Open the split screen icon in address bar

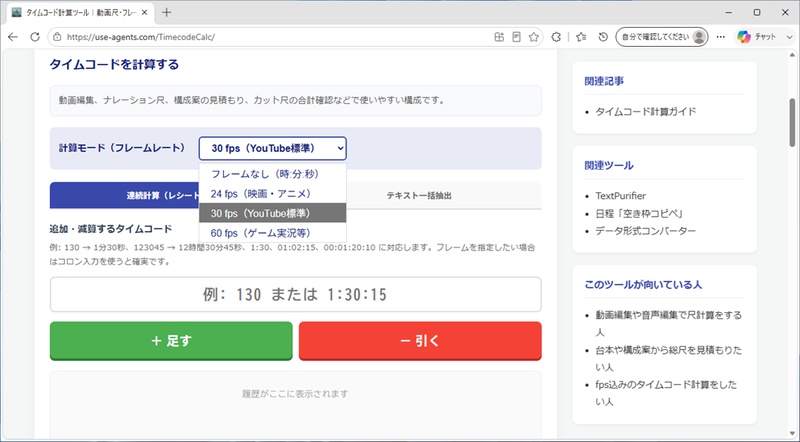click(499, 37)
